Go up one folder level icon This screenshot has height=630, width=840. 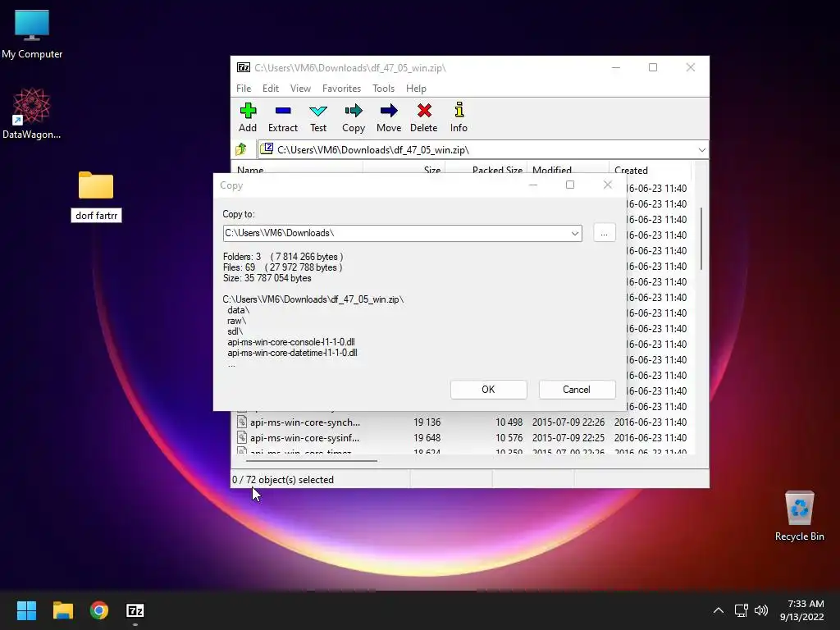(x=241, y=149)
